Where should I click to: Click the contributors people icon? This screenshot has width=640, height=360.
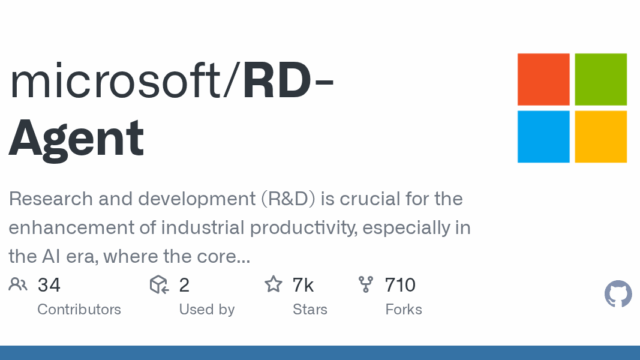pyautogui.click(x=18, y=284)
